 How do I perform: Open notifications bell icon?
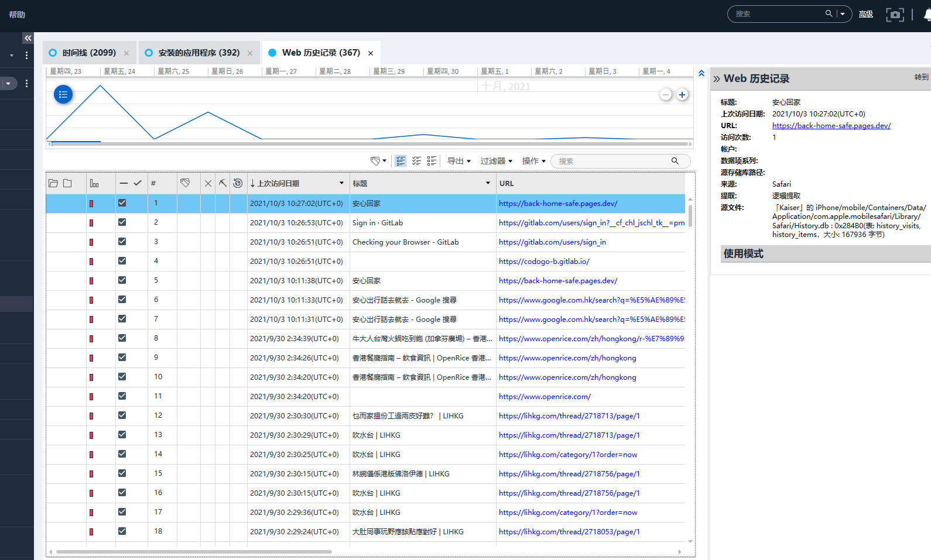tap(927, 15)
